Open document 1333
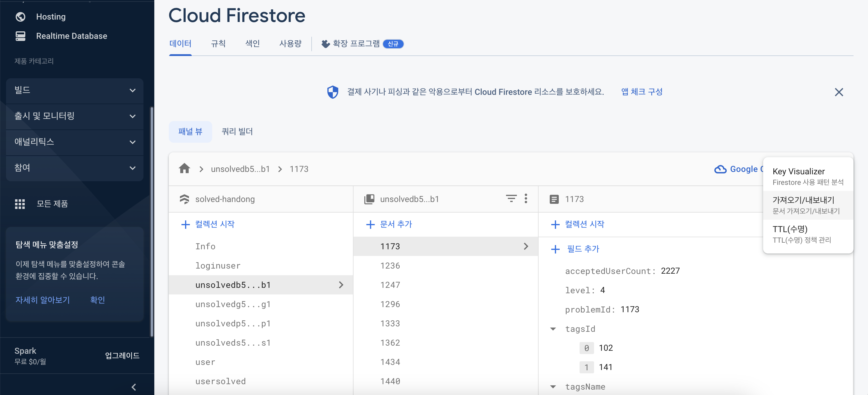 point(445,323)
